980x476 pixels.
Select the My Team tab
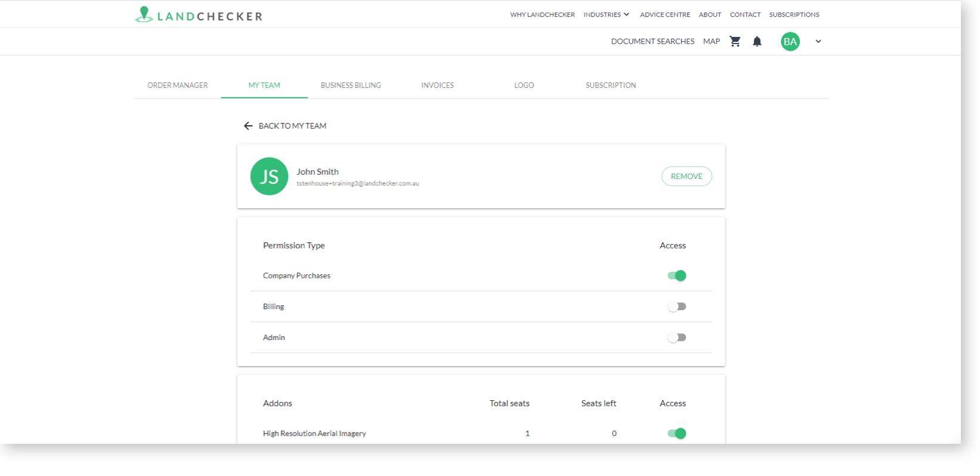coord(264,85)
